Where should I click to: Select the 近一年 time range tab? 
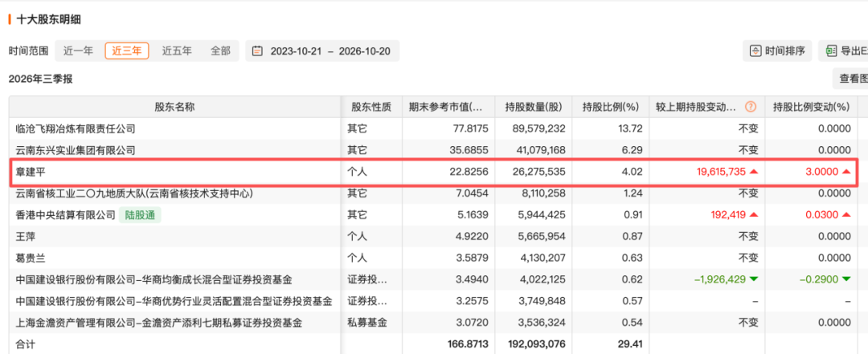click(x=78, y=51)
